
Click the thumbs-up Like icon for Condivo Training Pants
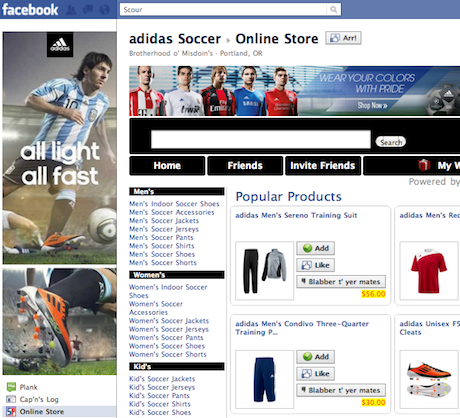pos(306,374)
